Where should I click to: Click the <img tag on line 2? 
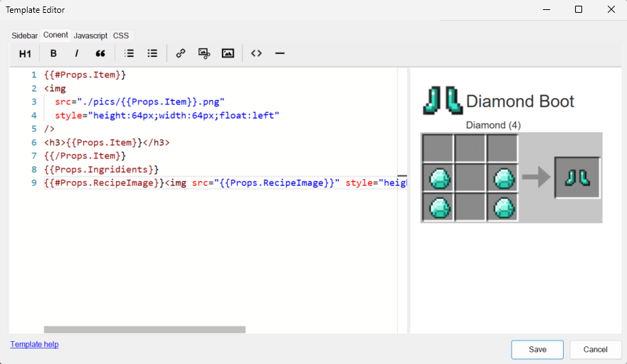[x=56, y=88]
